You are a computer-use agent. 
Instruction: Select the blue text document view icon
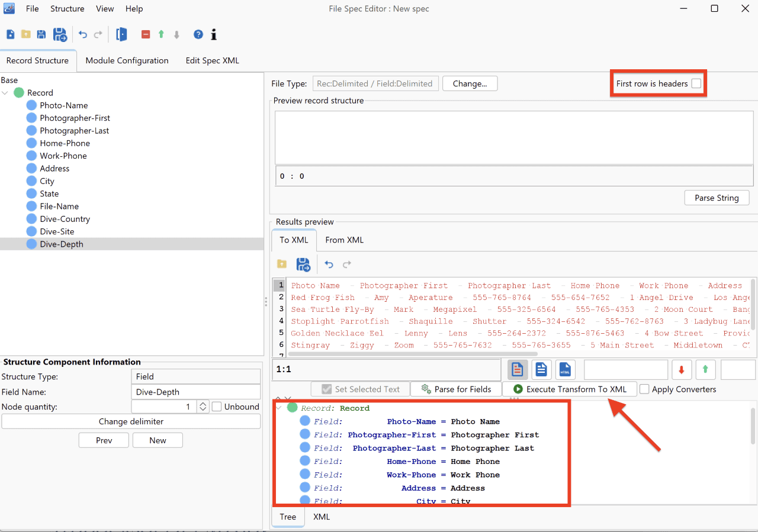(x=541, y=370)
